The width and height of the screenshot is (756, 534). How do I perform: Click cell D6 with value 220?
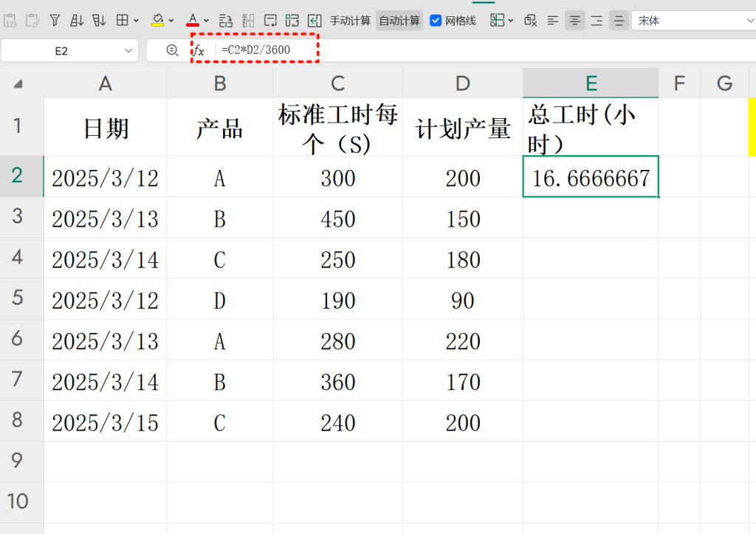463,340
